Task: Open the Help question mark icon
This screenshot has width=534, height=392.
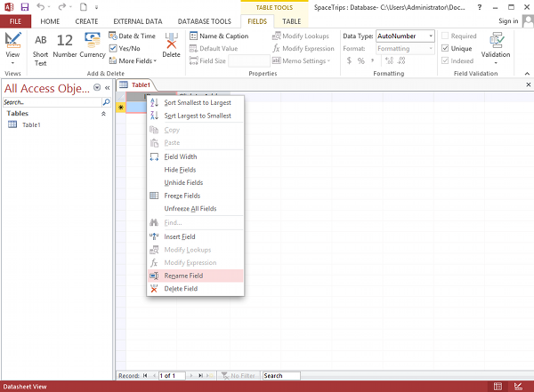Action: 480,7
